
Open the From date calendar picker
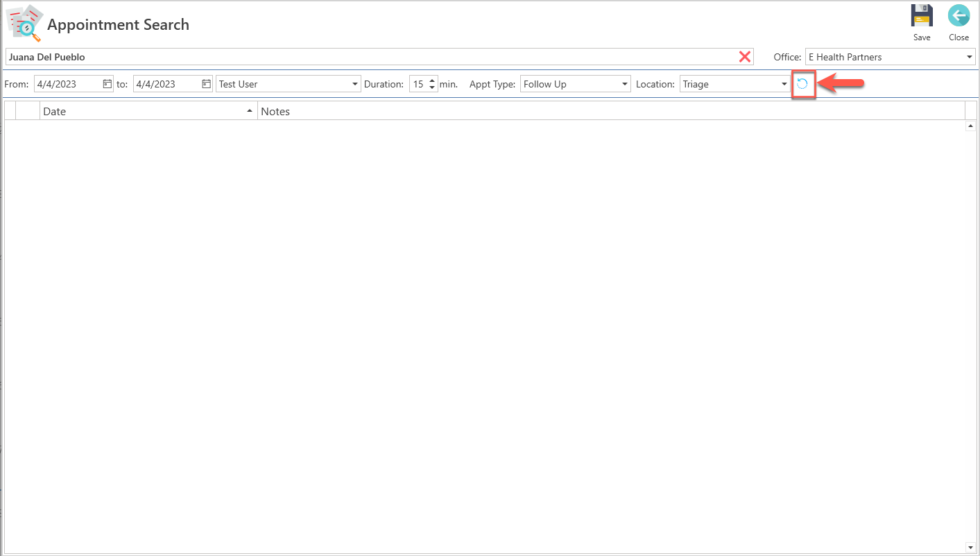(x=107, y=84)
